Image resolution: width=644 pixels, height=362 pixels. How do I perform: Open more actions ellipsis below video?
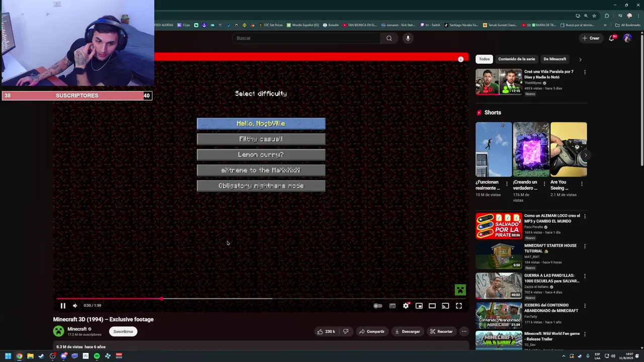(464, 331)
